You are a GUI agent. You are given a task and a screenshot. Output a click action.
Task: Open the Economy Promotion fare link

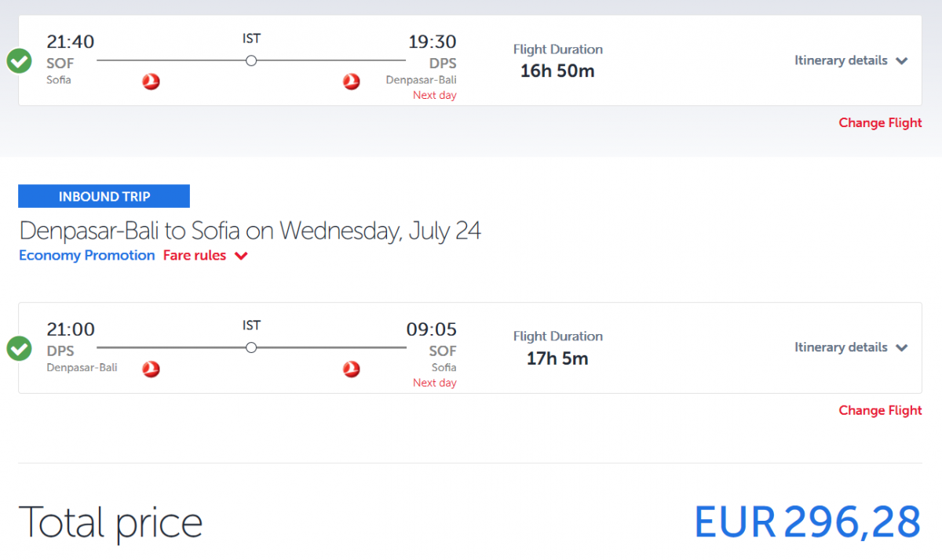pyautogui.click(x=87, y=256)
